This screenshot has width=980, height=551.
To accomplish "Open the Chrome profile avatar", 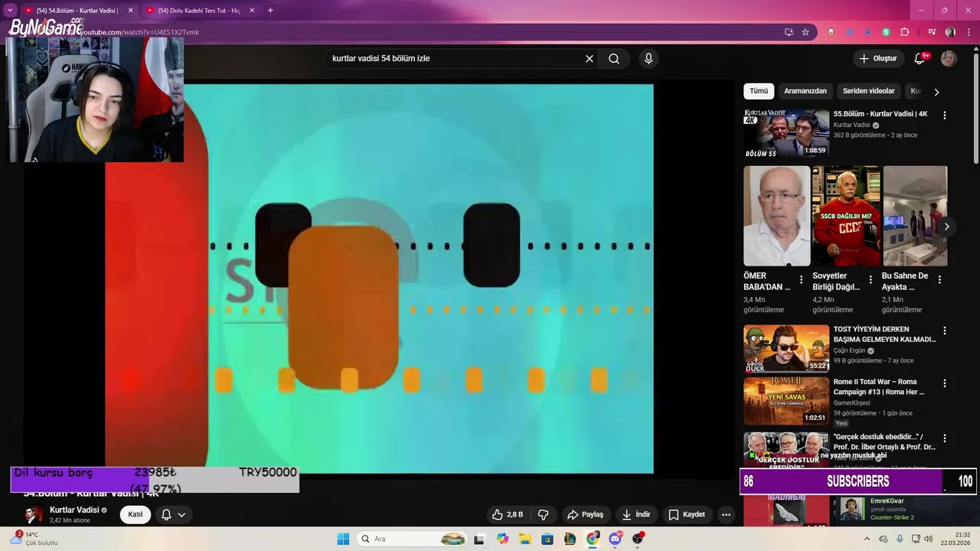I will [950, 32].
